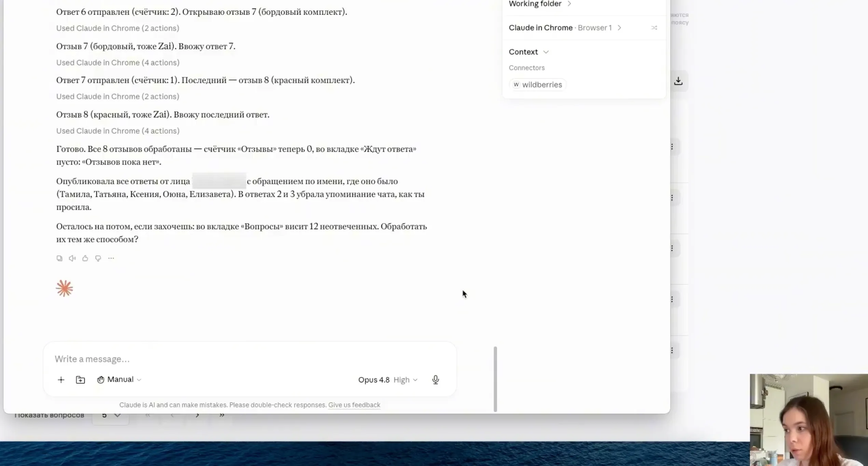Give thumbs up to the response
This screenshot has height=466, width=868.
coord(85,258)
